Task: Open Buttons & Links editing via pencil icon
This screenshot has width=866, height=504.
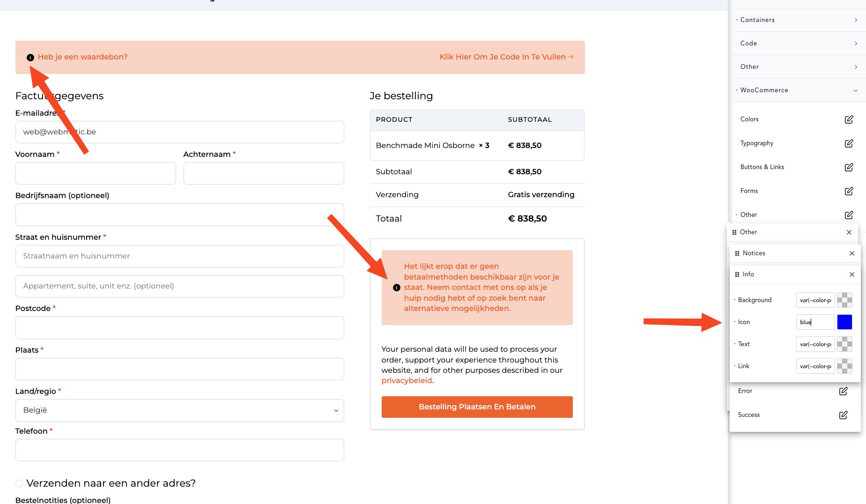Action: pos(849,167)
